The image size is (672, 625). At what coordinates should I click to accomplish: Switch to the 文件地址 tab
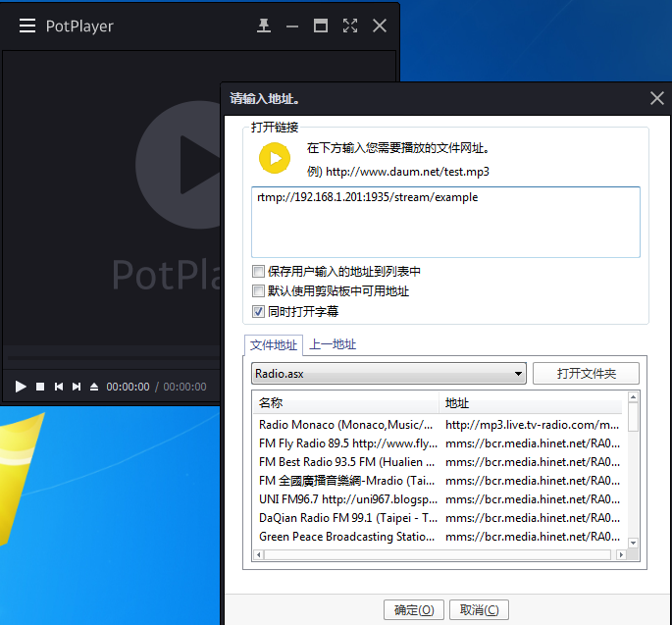(x=274, y=345)
